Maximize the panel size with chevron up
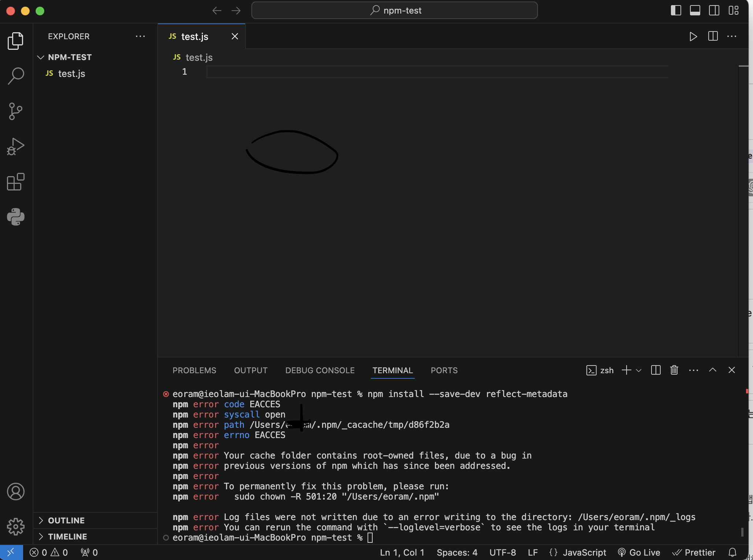Image resolution: width=753 pixels, height=560 pixels. (x=713, y=370)
